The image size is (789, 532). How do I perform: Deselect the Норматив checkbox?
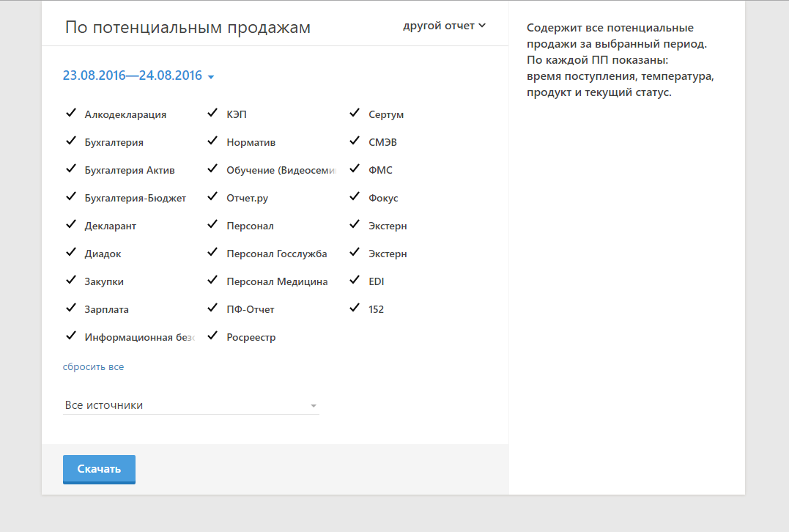pyautogui.click(x=213, y=141)
